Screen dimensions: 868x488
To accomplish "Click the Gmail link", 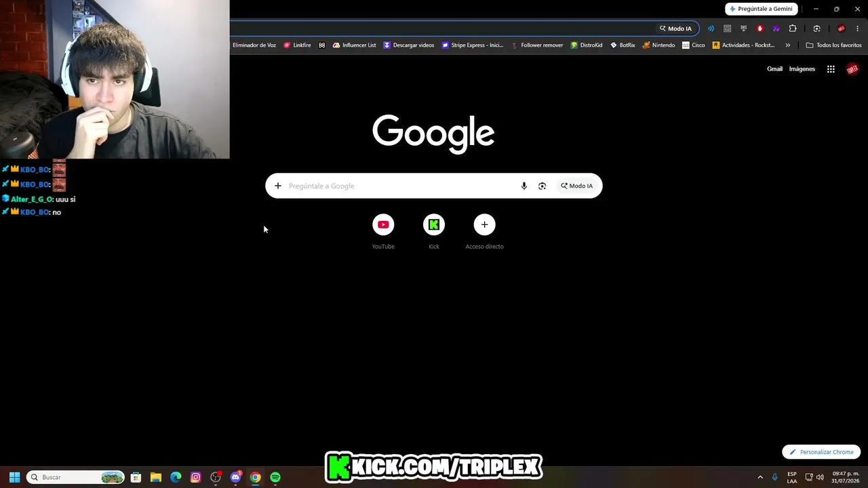I will tap(774, 69).
